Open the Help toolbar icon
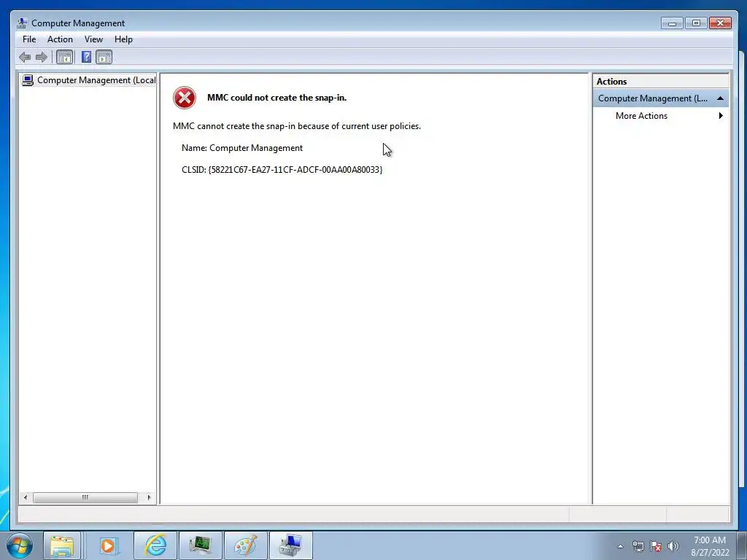This screenshot has width=747, height=560. point(86,58)
